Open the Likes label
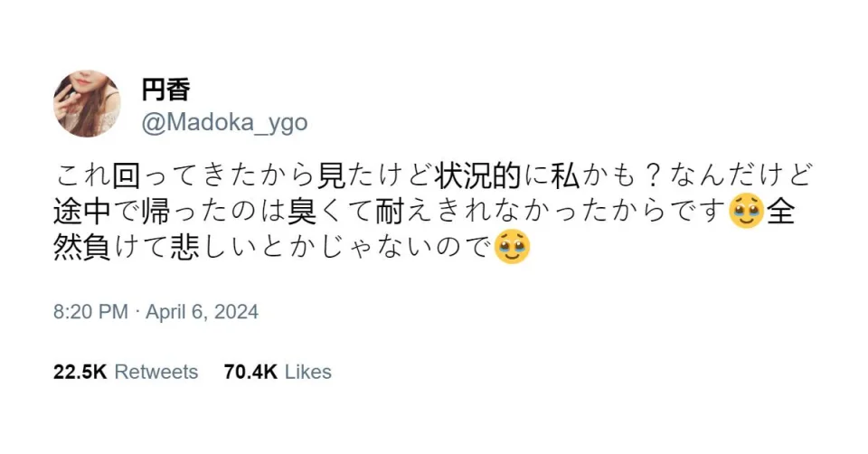The width and height of the screenshot is (868, 454). coord(307,372)
